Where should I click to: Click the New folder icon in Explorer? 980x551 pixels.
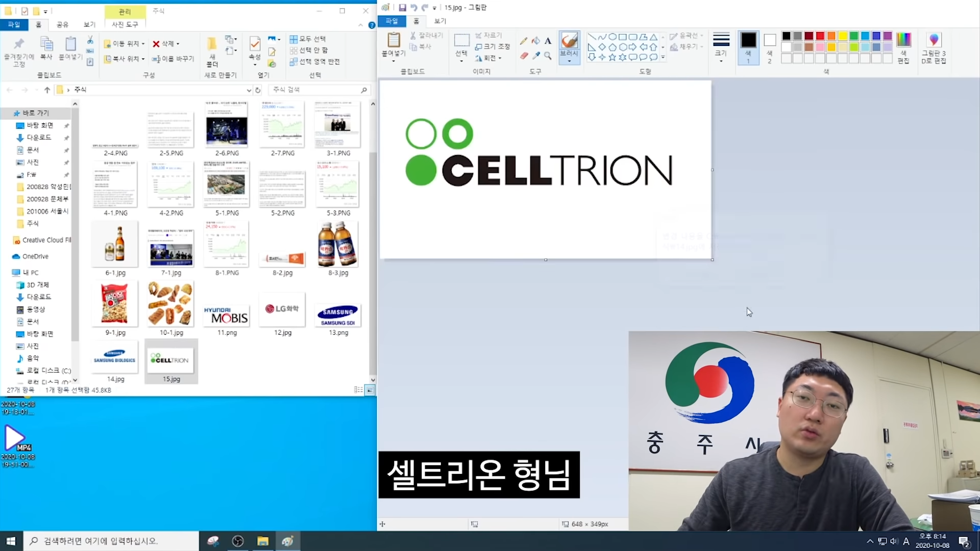(x=212, y=43)
